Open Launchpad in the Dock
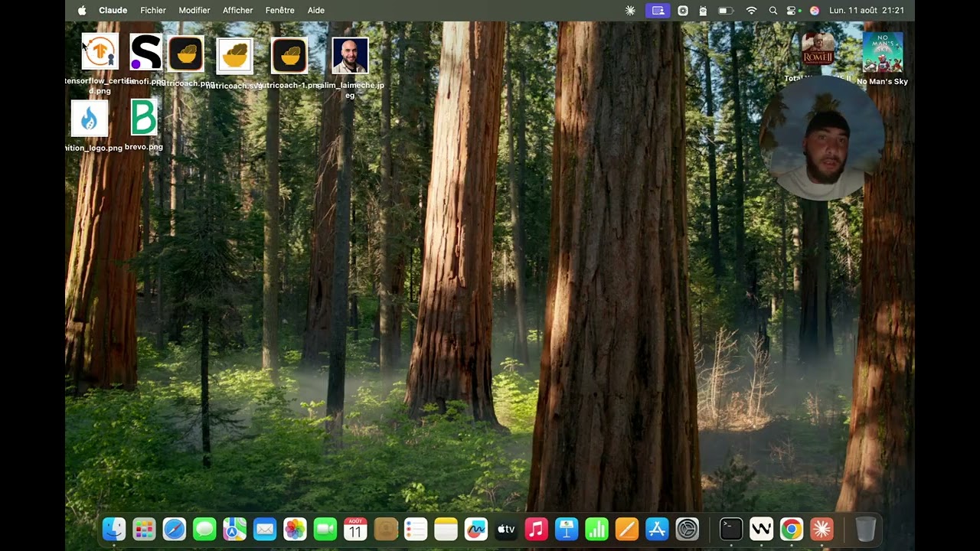Viewport: 980px width, 551px height. tap(144, 529)
